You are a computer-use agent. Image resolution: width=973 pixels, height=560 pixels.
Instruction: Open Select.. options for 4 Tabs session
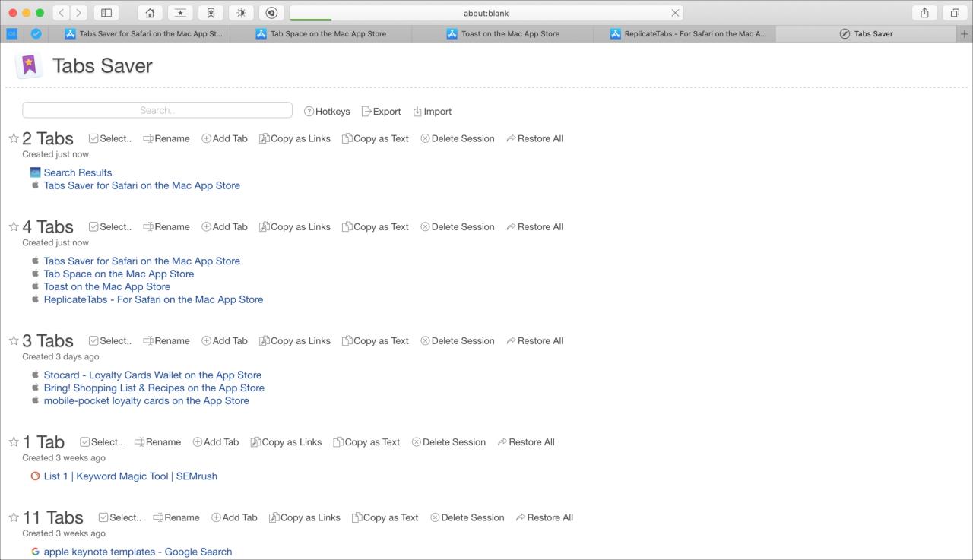110,227
